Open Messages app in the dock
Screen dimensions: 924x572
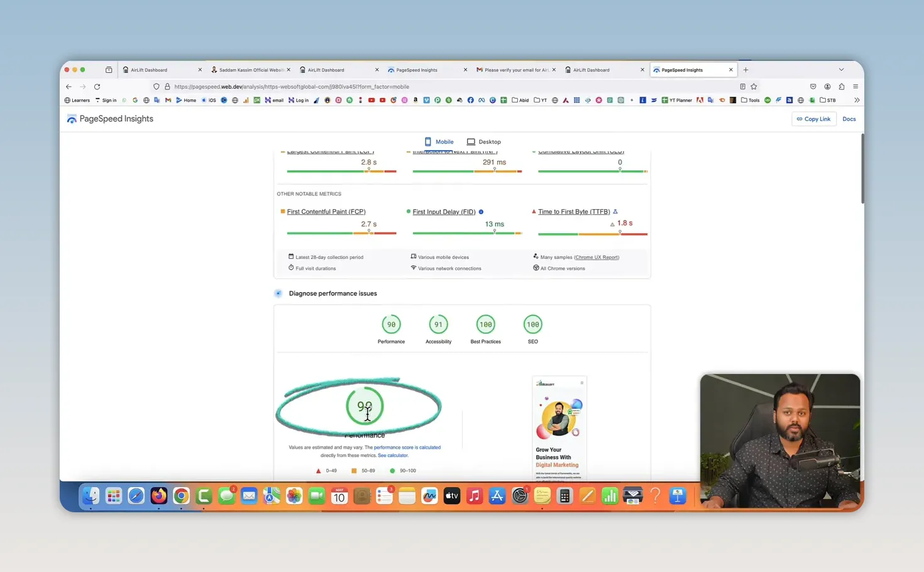226,496
